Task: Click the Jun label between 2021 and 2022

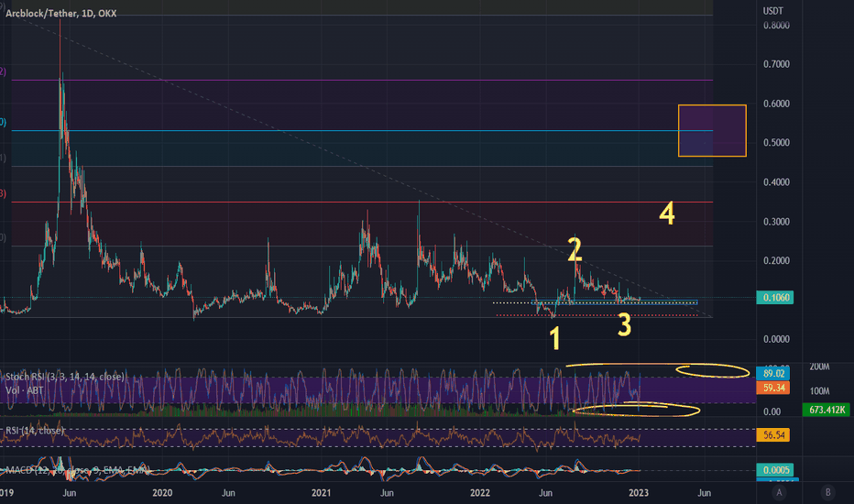Action: [387, 493]
